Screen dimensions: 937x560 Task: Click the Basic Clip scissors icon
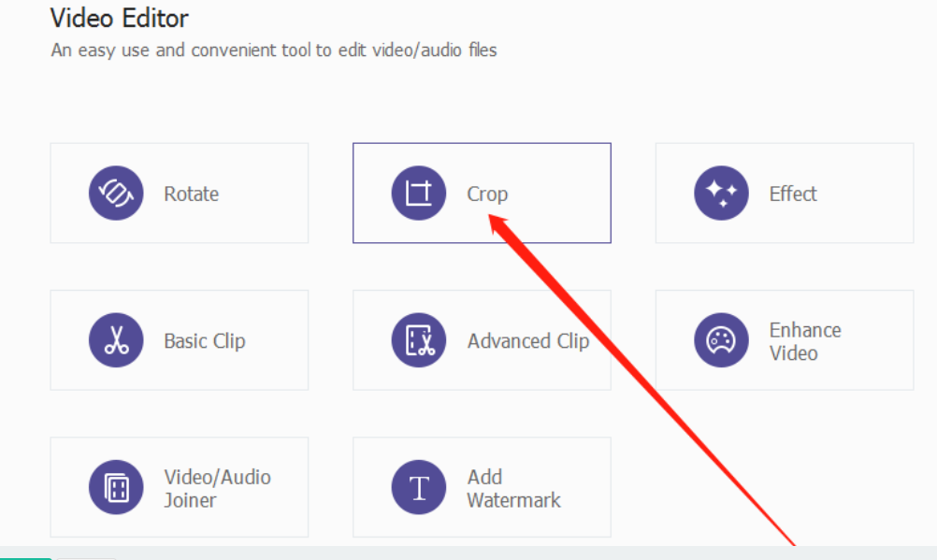(116, 340)
